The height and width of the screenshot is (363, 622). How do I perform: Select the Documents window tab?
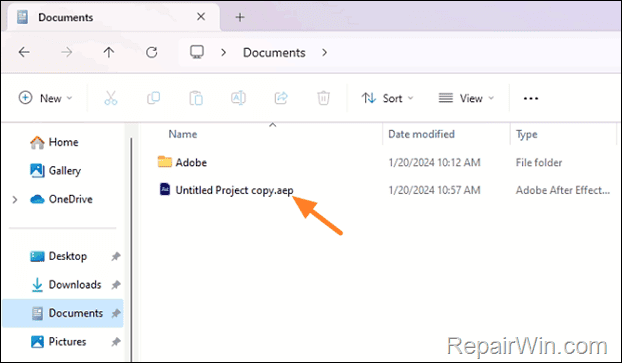pyautogui.click(x=113, y=17)
